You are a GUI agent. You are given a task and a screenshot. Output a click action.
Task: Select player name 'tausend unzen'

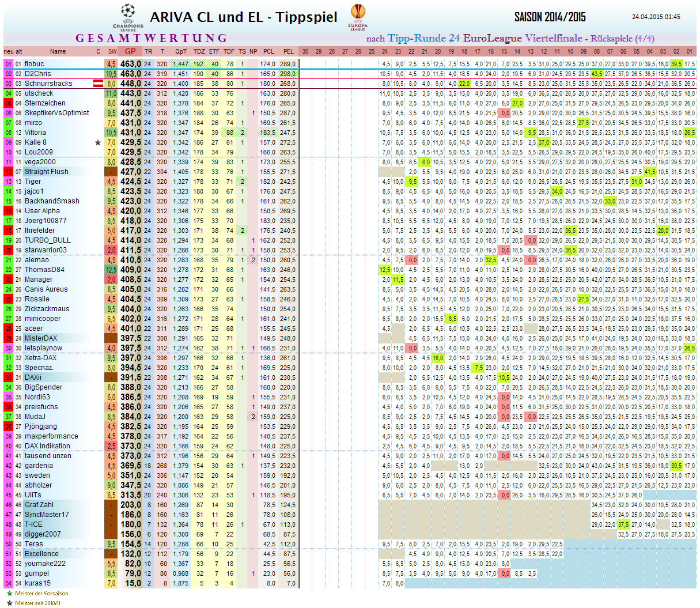[48, 456]
